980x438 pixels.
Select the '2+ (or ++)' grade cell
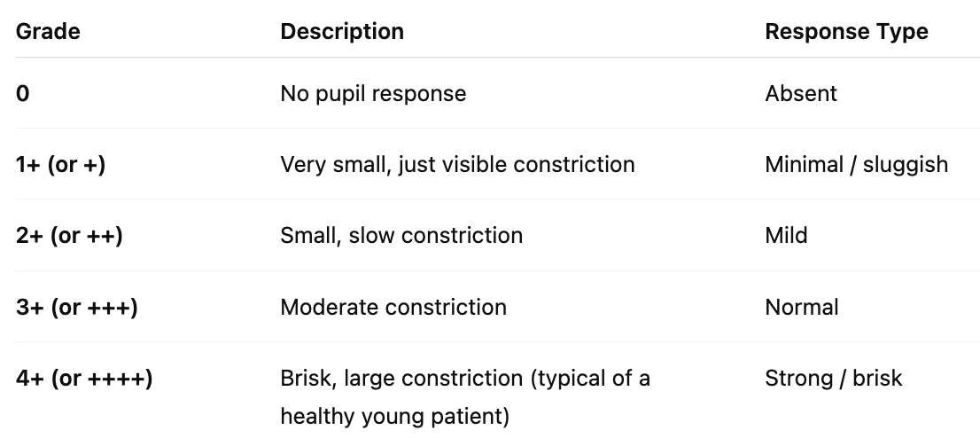69,235
